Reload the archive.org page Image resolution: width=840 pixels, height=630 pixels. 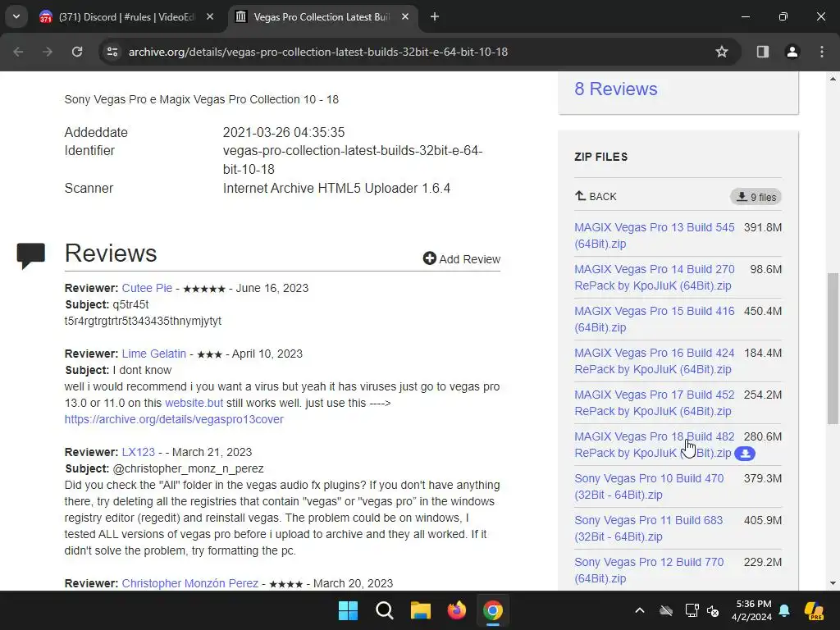pos(77,52)
